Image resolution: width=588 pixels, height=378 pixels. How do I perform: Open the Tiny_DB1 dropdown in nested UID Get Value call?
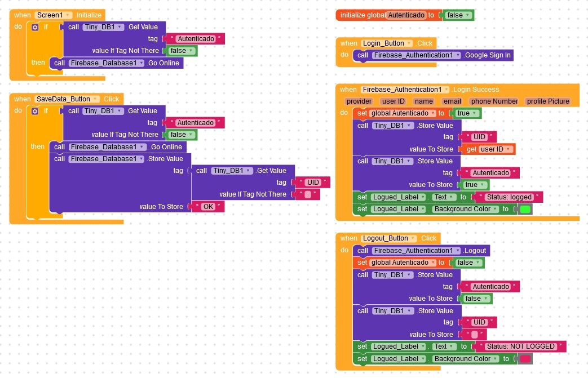pos(232,171)
